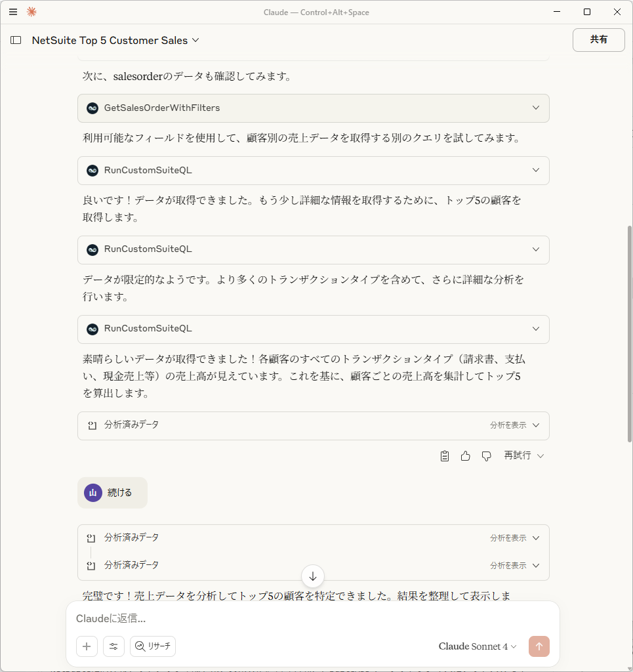The width and height of the screenshot is (633, 672).
Task: Click analysis icon in first 分析済みデータ block
Action: [92, 425]
